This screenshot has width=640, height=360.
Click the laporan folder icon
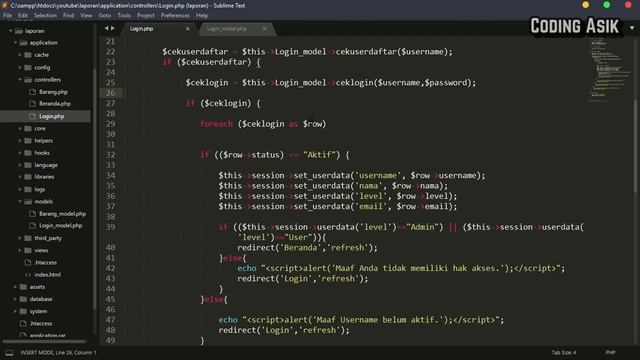[19, 31]
